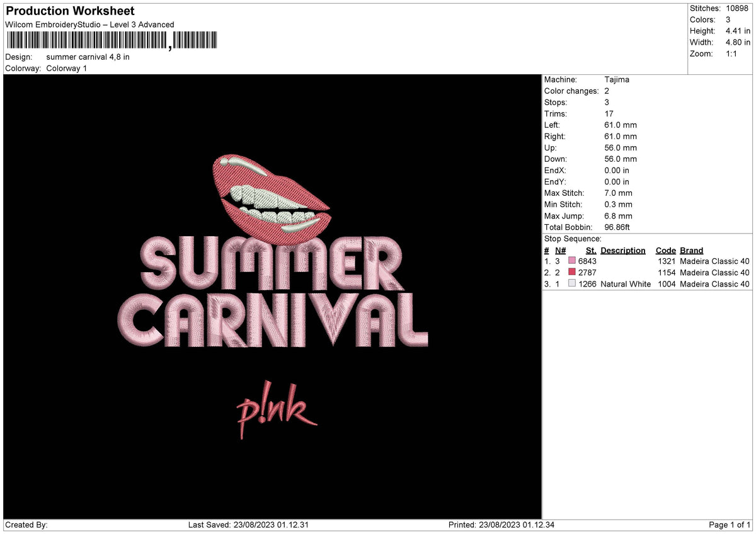Click the Stops value 3

[x=607, y=102]
